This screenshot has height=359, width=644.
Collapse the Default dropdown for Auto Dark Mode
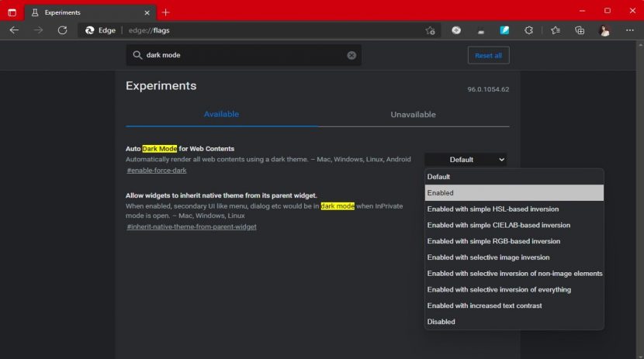click(x=466, y=160)
